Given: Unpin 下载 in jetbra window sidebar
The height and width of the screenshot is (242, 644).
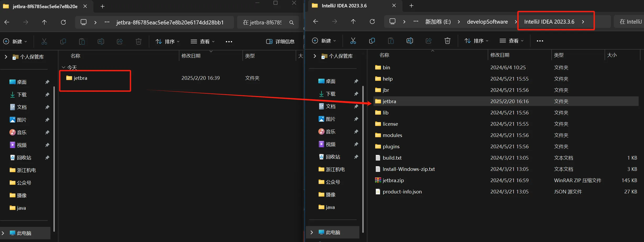Looking at the screenshot, I should point(47,94).
